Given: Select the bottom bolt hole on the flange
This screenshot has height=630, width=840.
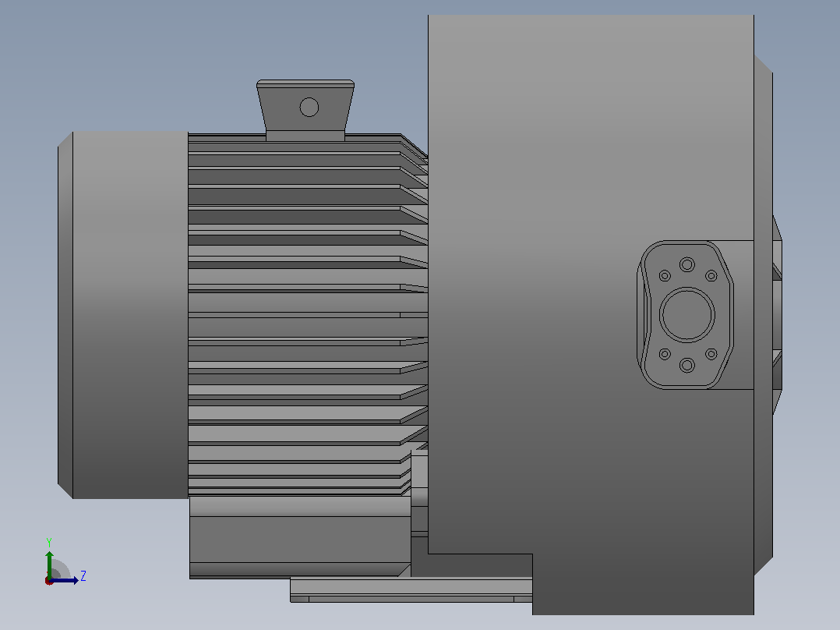Looking at the screenshot, I should (687, 365).
